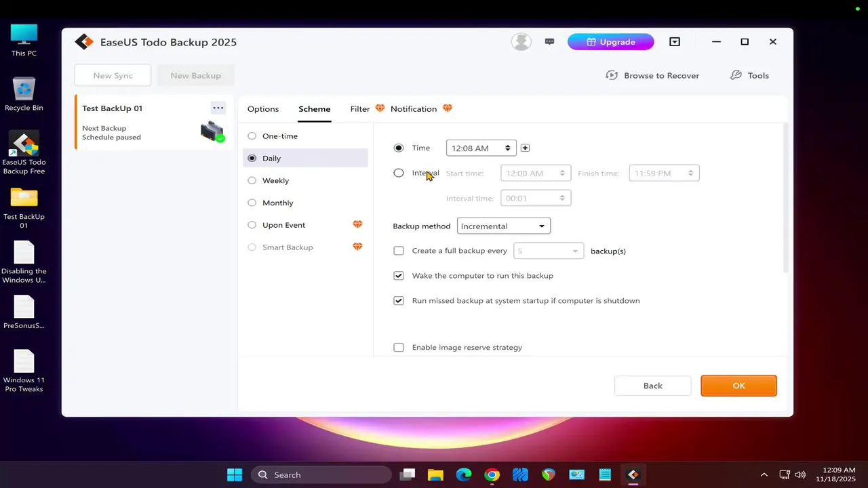This screenshot has width=868, height=488.
Task: Open the title bar dropdown menu icon
Action: point(675,42)
